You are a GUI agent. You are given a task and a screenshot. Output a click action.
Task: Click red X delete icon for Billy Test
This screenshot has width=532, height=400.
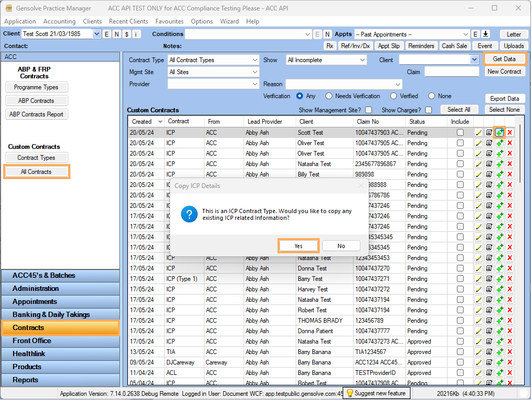510,174
